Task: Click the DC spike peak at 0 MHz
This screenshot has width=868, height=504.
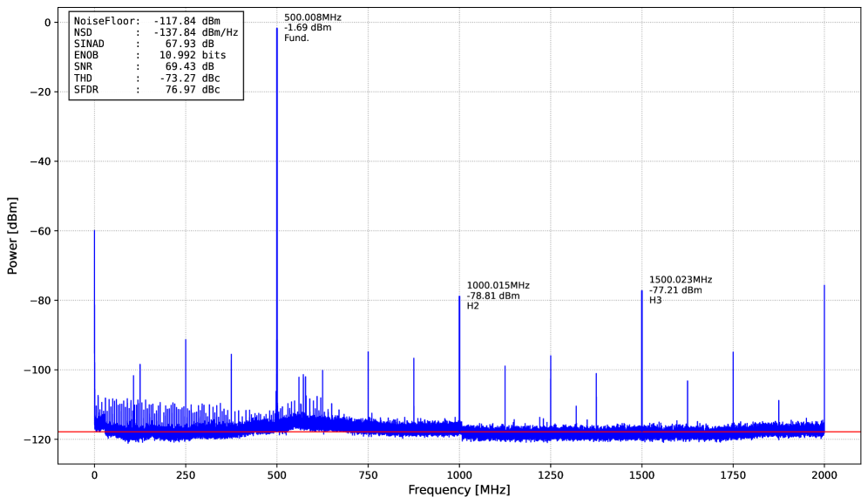Action: point(94,231)
